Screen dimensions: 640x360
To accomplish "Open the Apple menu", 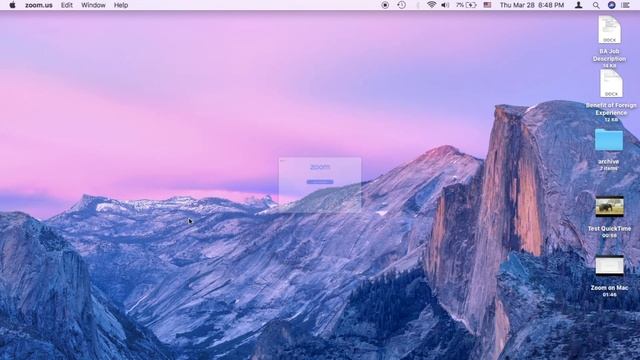I will [12, 5].
